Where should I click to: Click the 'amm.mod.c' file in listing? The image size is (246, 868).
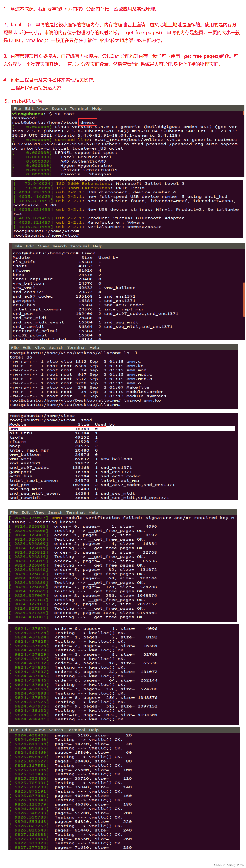pyautogui.click(x=139, y=374)
